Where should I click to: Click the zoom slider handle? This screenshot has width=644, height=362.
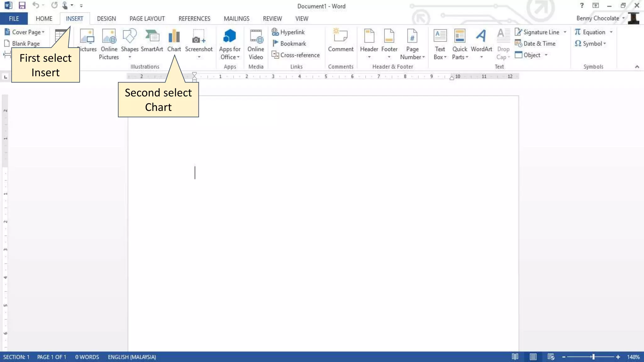(593, 357)
